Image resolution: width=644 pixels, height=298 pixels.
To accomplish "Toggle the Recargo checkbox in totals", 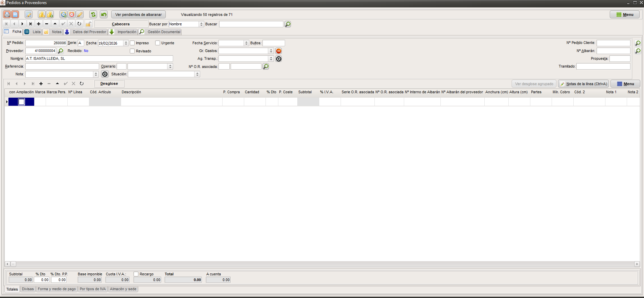I will tap(136, 274).
